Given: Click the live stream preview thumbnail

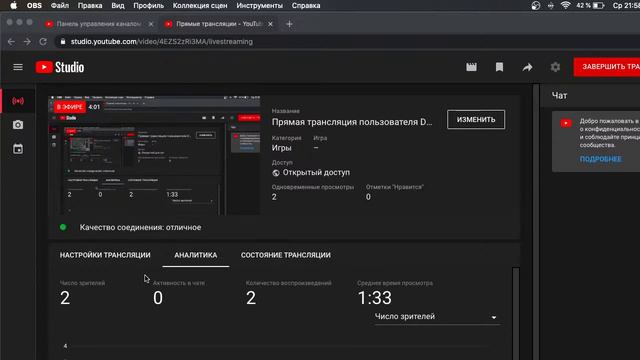Looking at the screenshot, I should coord(154,156).
